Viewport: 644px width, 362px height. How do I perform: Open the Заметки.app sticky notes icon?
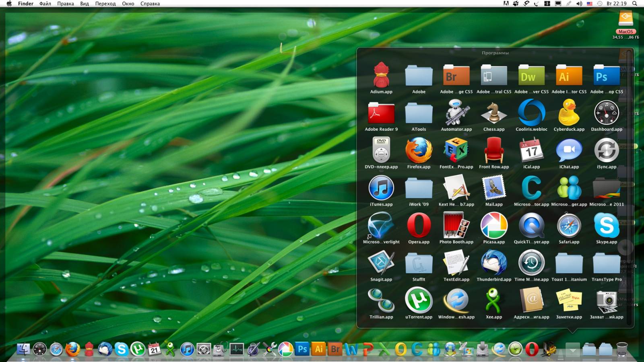569,300
